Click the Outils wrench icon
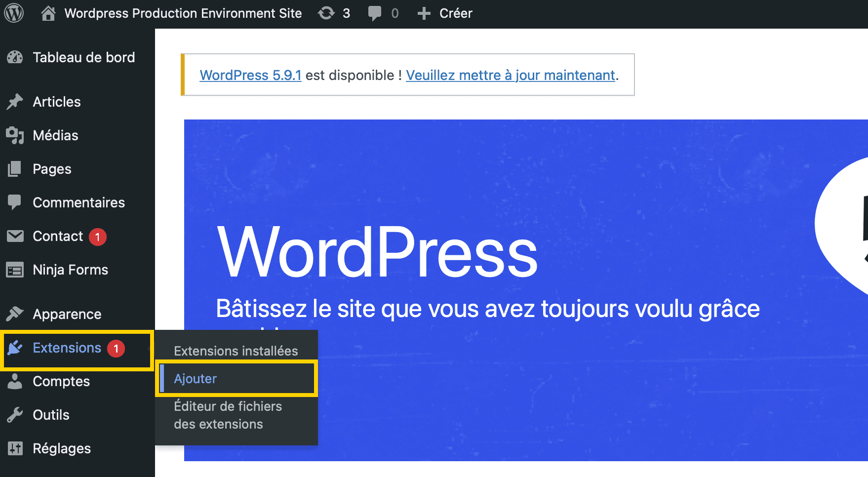868x477 pixels. click(x=15, y=415)
